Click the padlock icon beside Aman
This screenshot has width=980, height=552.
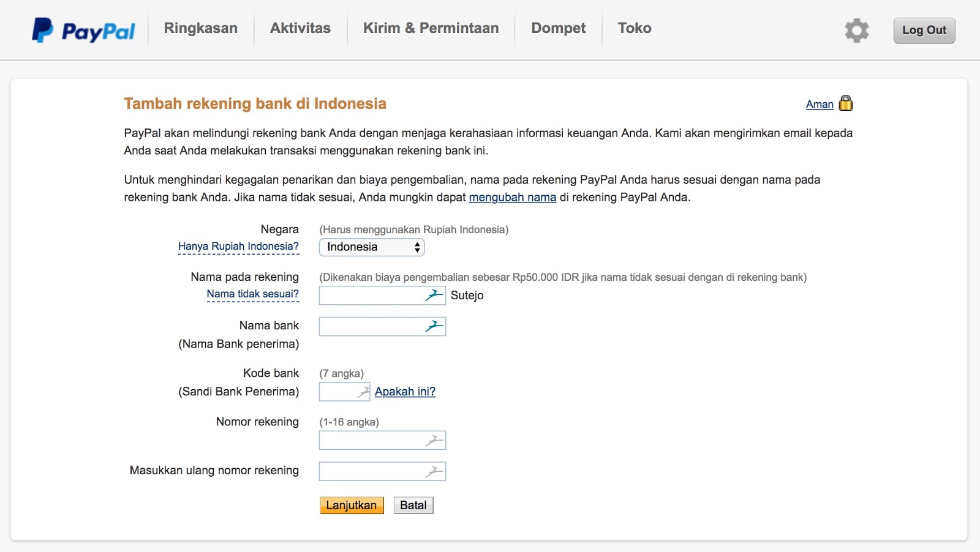pos(846,103)
